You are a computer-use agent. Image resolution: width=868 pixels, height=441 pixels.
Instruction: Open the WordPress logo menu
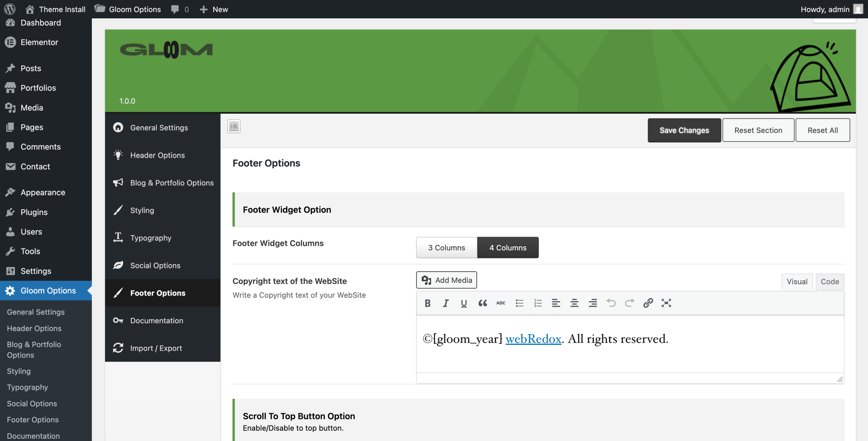pos(10,9)
